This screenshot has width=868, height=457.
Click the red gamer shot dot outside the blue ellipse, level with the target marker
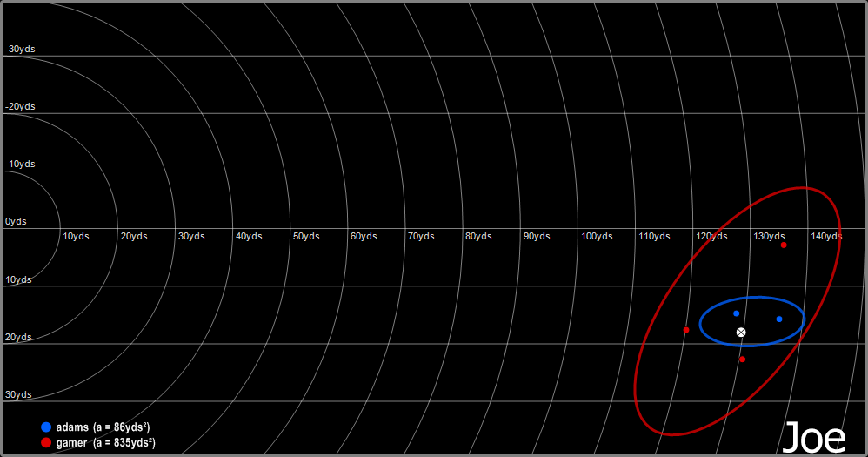coord(686,330)
